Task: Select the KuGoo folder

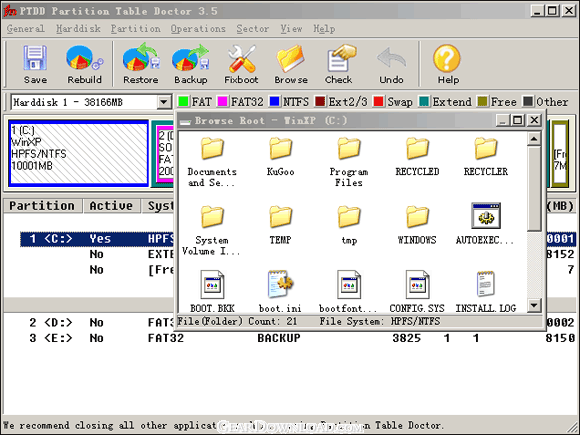Action: pos(280,157)
